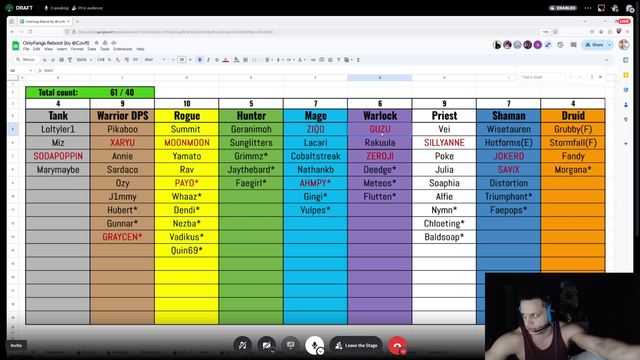Viewport: 640px width, 360px height.
Task: Format as percent with the toolbar button
Action: pos(109,60)
